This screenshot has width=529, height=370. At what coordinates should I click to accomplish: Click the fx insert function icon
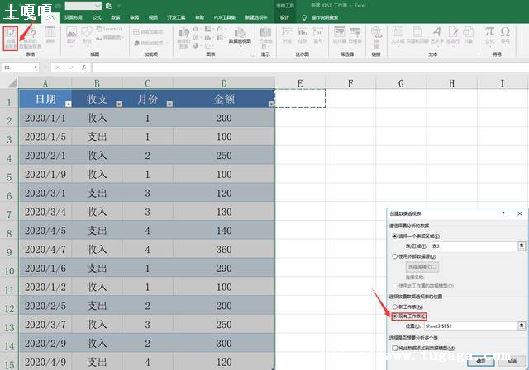84,68
